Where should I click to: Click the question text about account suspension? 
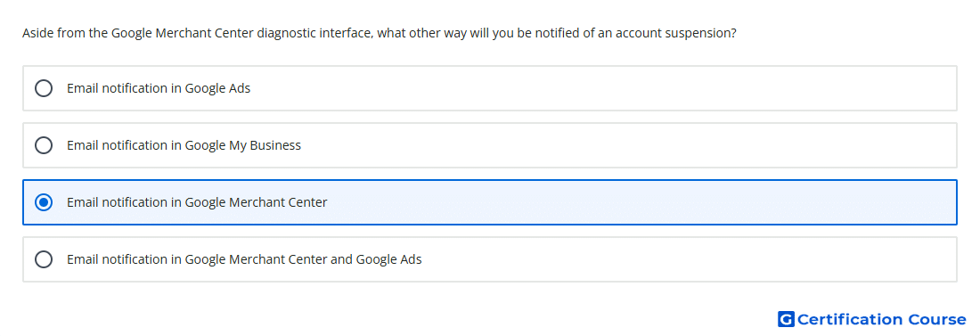[x=380, y=33]
